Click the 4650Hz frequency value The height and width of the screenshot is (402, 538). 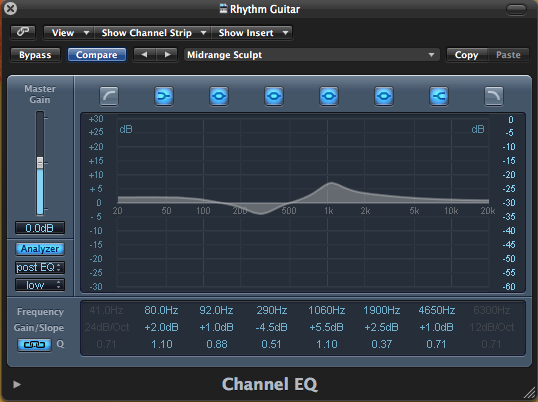coord(437,310)
